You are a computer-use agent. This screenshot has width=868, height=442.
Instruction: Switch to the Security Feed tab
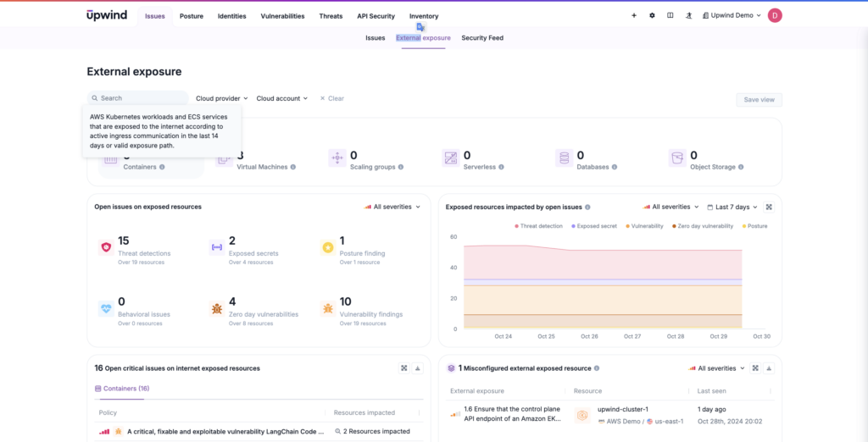[x=482, y=38]
